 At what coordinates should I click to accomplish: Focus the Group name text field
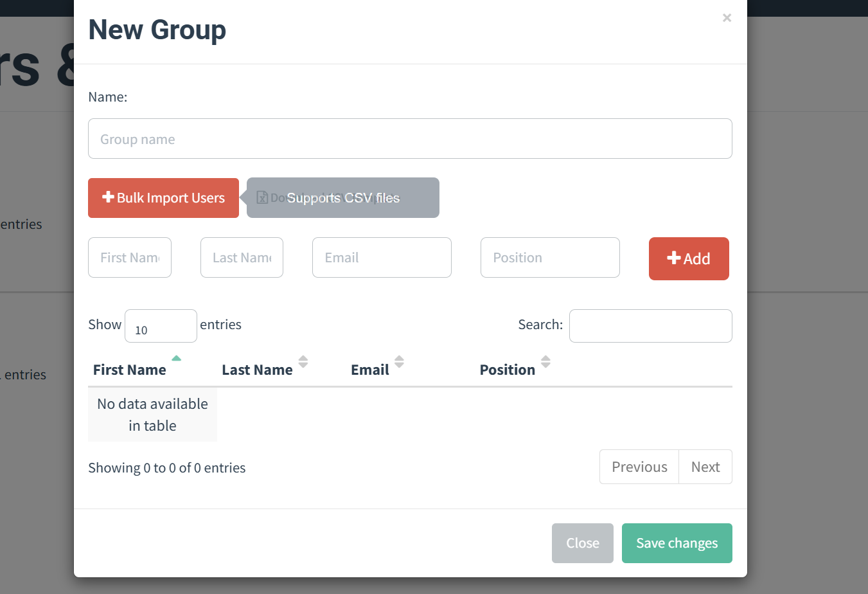[410, 139]
